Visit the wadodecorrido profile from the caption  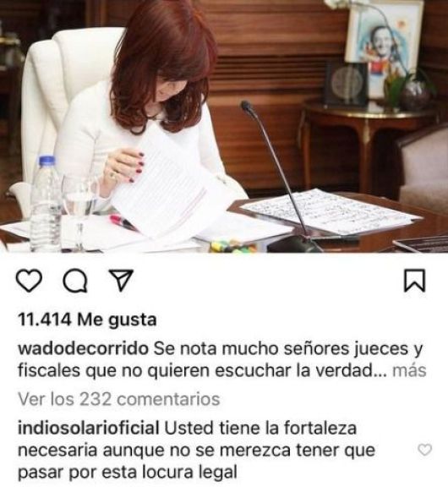tap(83, 349)
